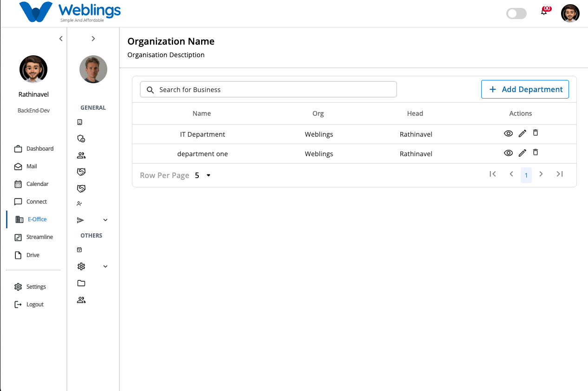Select the people icon under GENERAL
This screenshot has height=391, width=588.
[x=81, y=155]
